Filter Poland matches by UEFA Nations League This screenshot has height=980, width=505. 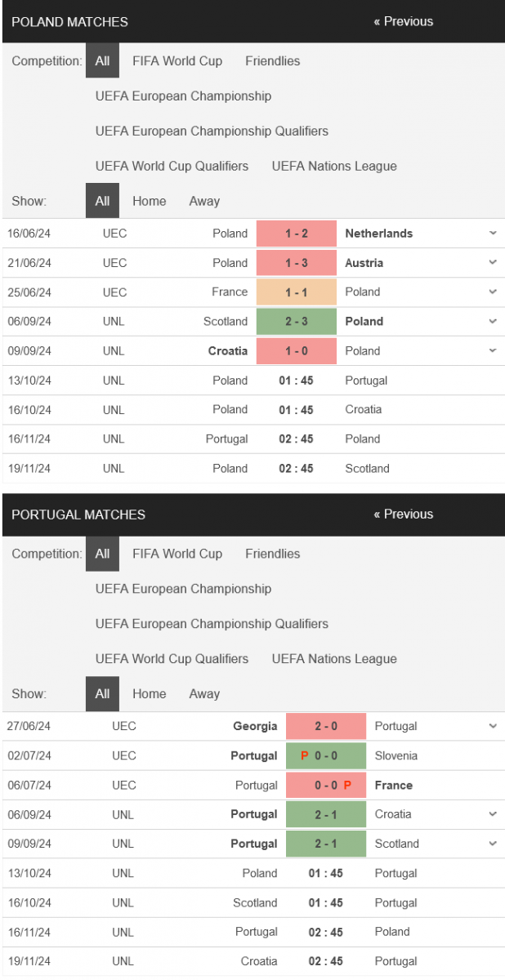click(x=334, y=166)
